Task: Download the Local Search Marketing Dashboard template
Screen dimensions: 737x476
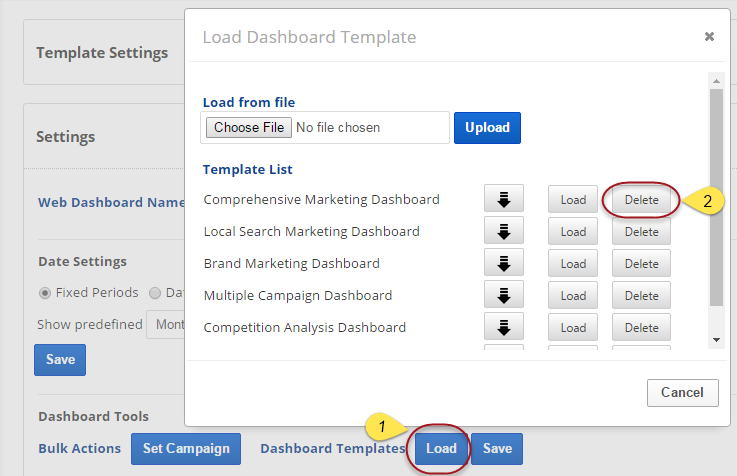Action: (x=504, y=231)
